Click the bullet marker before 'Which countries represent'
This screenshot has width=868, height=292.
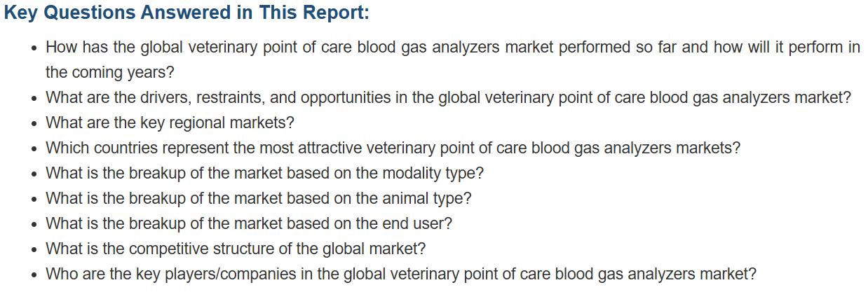click(x=35, y=149)
